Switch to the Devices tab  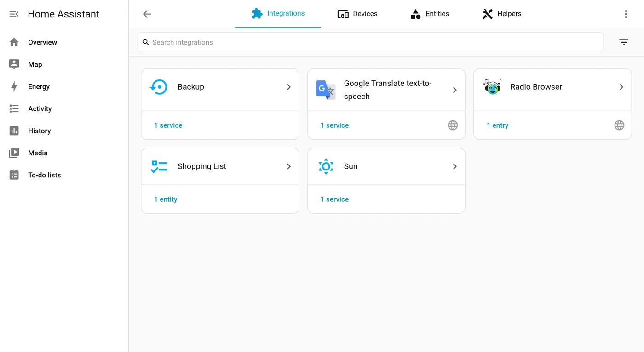click(x=357, y=14)
